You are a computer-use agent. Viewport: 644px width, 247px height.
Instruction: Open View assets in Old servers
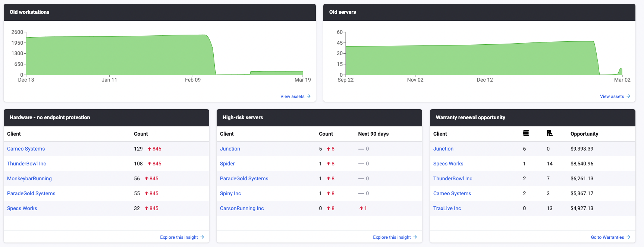click(x=615, y=96)
